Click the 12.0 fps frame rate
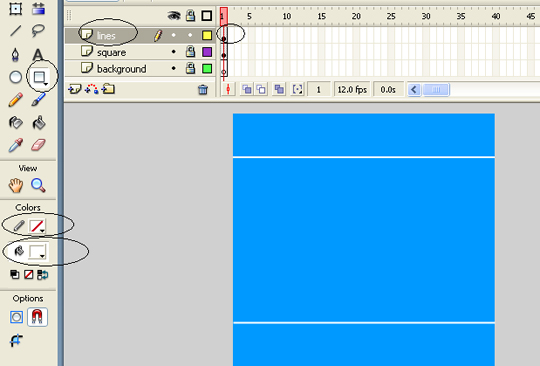 point(352,90)
